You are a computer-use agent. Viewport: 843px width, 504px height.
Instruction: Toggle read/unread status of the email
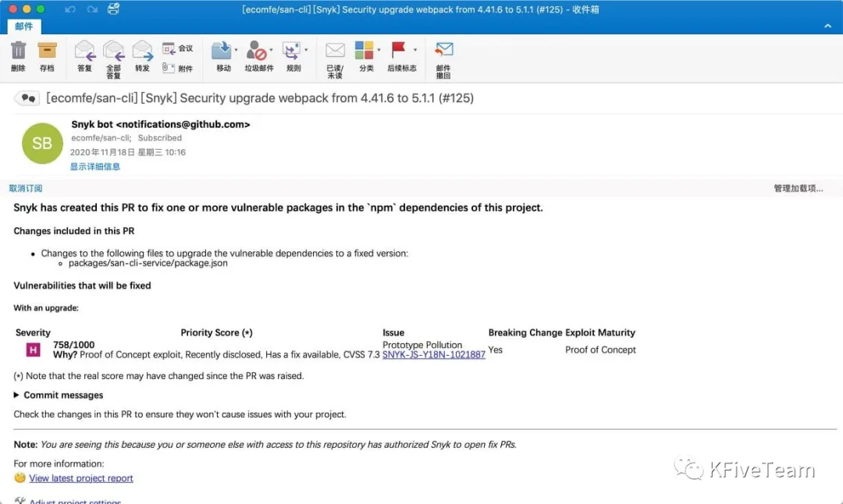[335, 51]
